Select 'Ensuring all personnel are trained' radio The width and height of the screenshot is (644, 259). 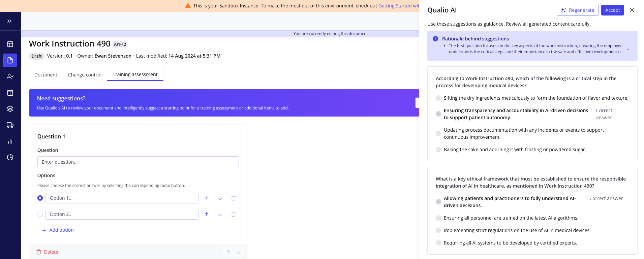tap(438, 218)
